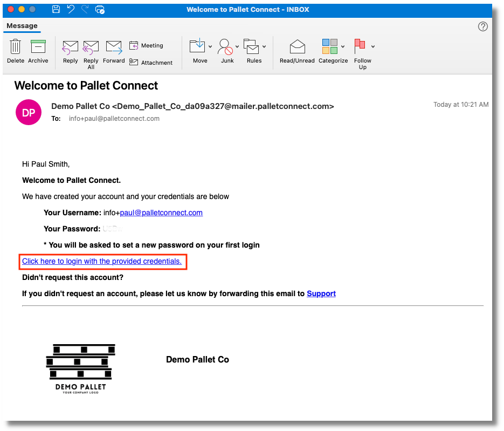Expand the Categorize dropdown arrow

(343, 46)
